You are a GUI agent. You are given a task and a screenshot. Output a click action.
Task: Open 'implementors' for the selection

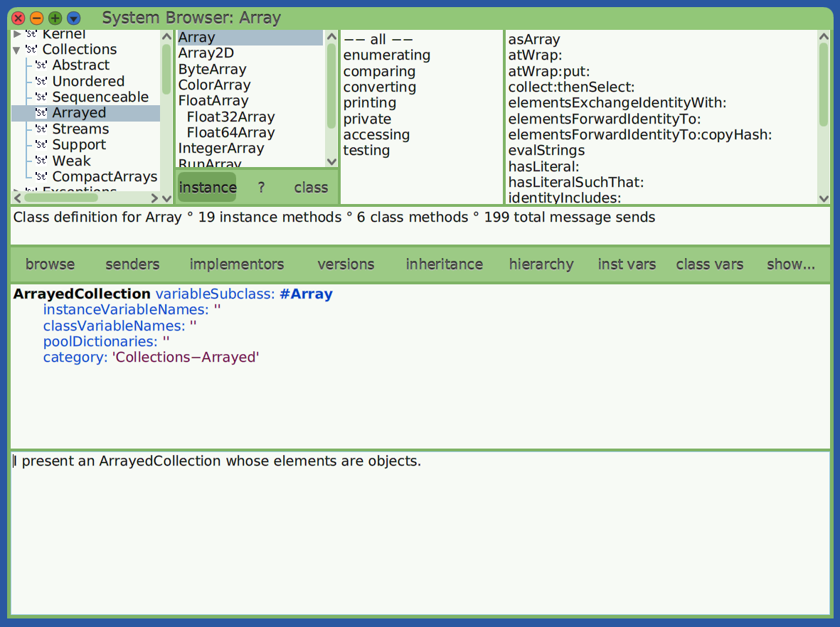point(236,264)
